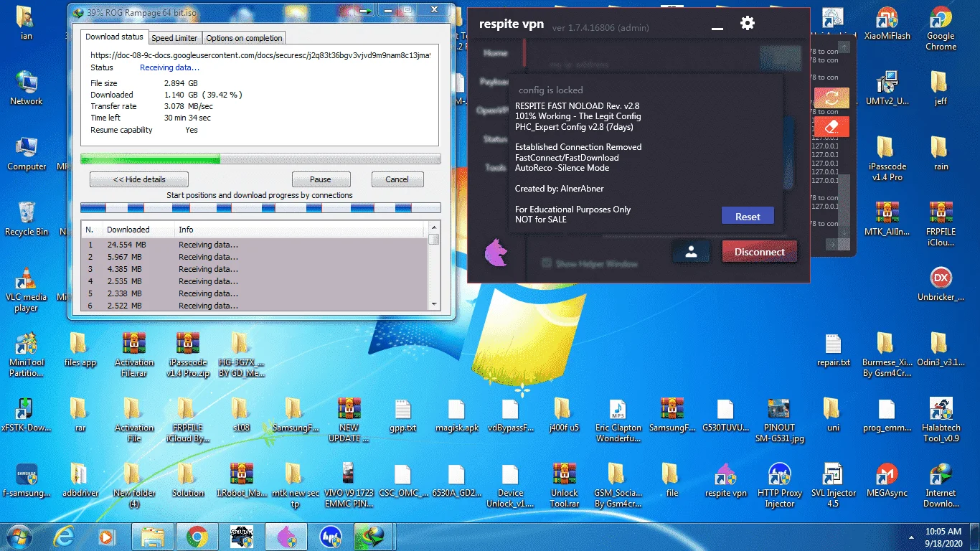The image size is (980, 551).
Task: Open Unbricker desktop icon
Action: point(941,284)
